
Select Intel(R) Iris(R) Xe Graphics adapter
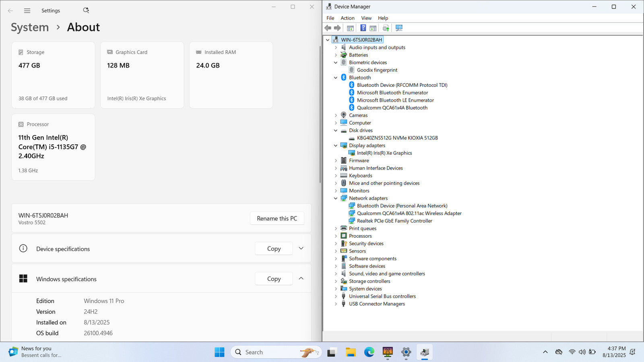[384, 153]
